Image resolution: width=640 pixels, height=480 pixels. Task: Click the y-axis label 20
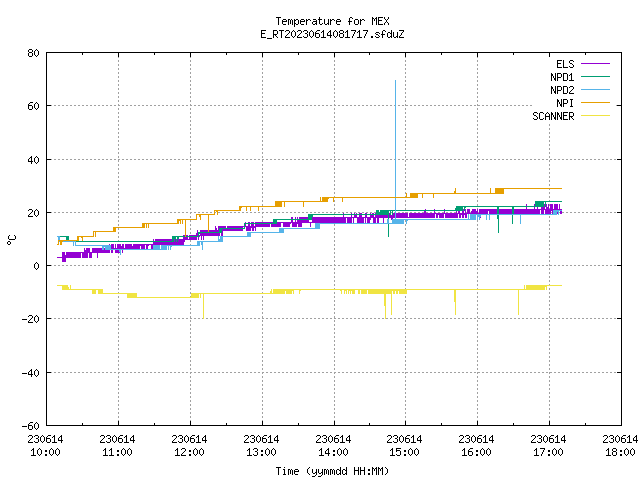33,213
